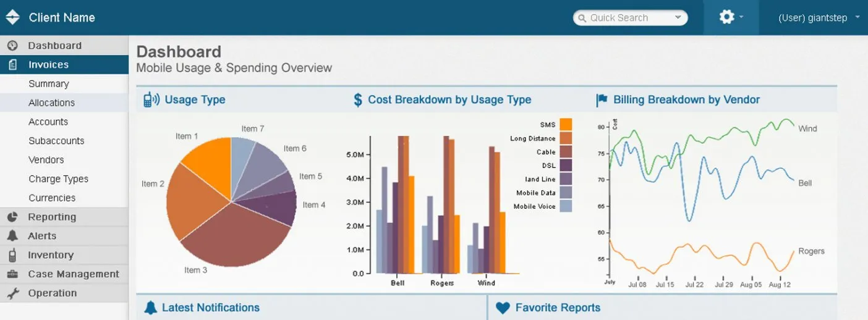868x320 pixels.
Task: Expand the (User) giantstep account menu
Action: (x=819, y=18)
